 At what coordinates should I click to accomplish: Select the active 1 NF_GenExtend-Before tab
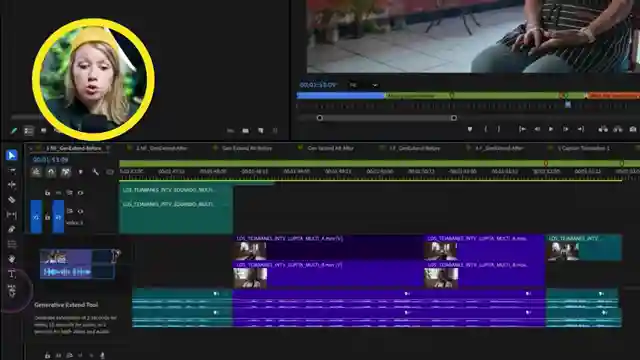73,148
